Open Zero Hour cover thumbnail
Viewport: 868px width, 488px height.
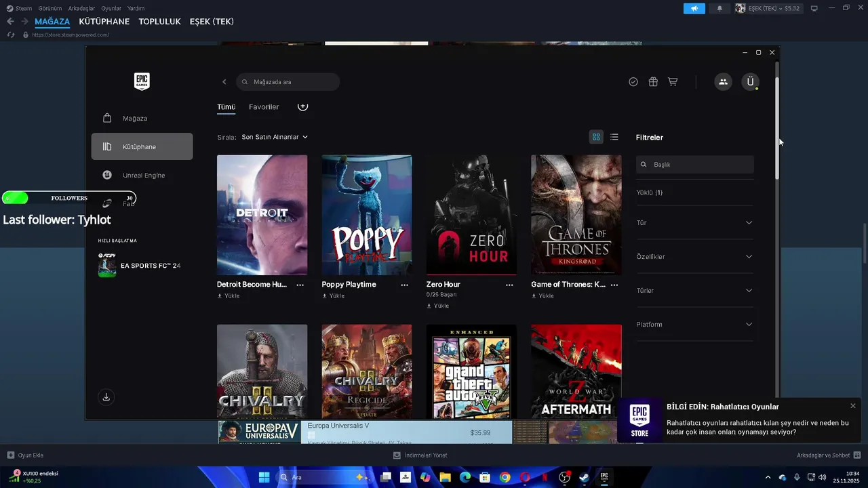point(471,215)
